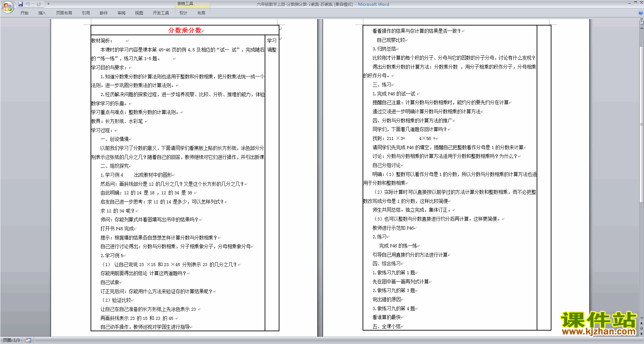
Task: Click the macro recording icon in status bar
Action: 28,340
